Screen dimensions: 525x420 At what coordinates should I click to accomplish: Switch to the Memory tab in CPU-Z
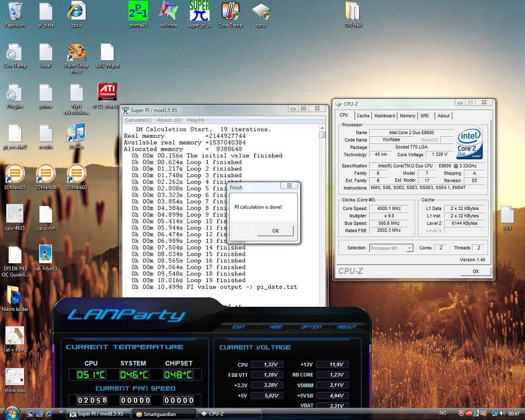pyautogui.click(x=407, y=116)
